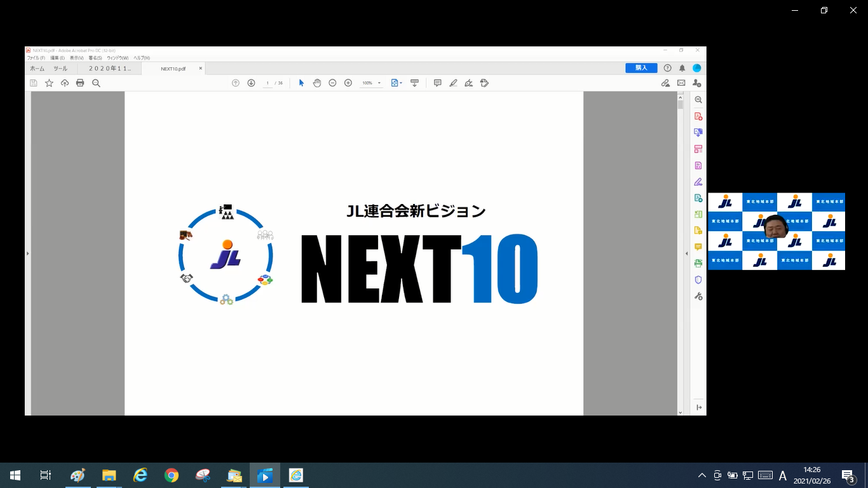Open the page fit options dropdown
Image resolution: width=868 pixels, height=488 pixels.
397,83
